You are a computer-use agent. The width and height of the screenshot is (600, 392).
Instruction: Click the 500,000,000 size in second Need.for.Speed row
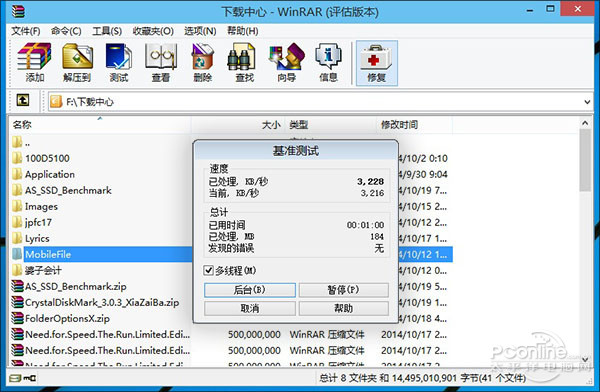[x=254, y=350]
